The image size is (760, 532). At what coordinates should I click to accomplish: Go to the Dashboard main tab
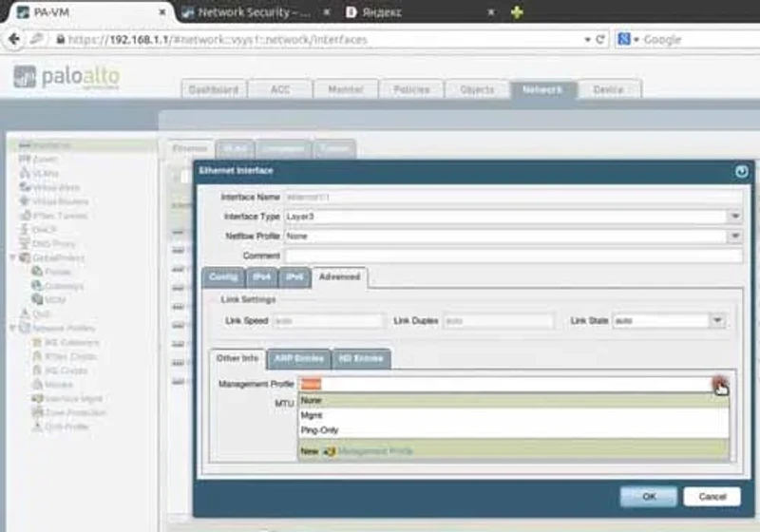point(214,89)
